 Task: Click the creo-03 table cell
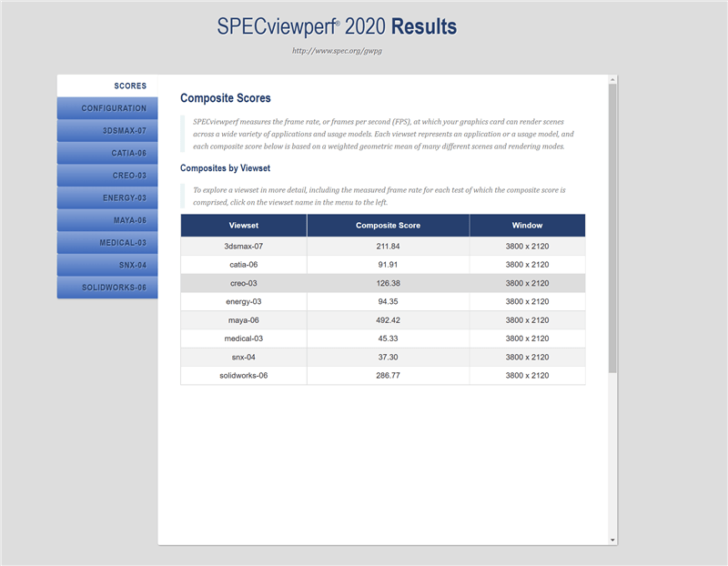pyautogui.click(x=244, y=283)
